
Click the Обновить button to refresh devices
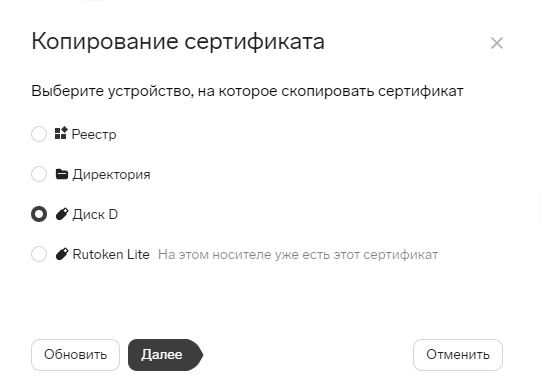click(x=75, y=355)
